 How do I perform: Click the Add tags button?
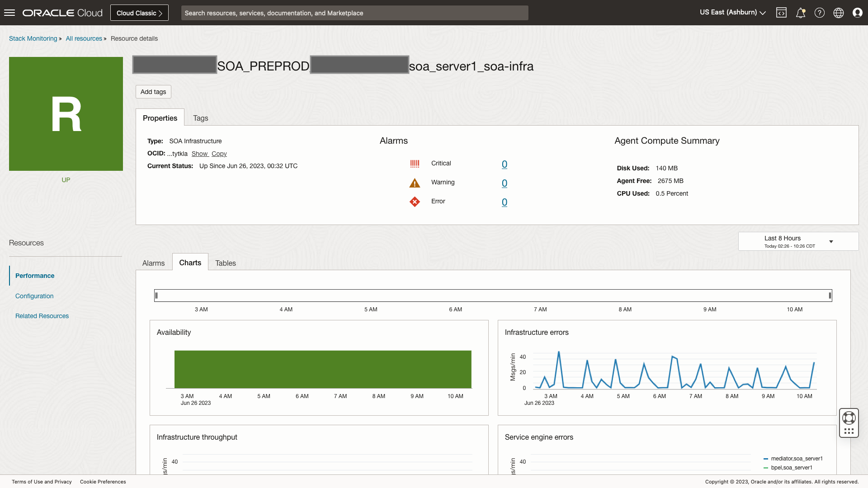pyautogui.click(x=153, y=92)
